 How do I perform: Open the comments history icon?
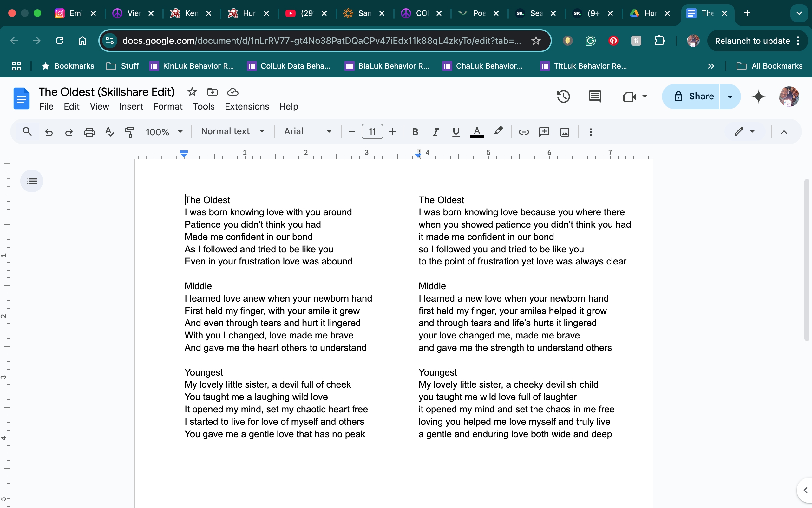[595, 97]
